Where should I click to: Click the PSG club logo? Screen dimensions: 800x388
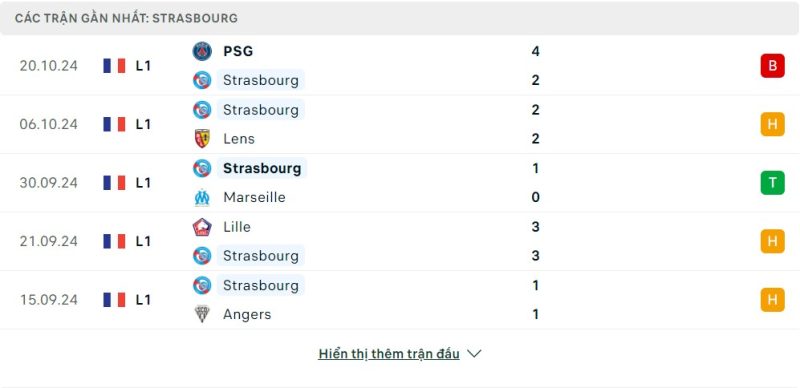coord(202,51)
